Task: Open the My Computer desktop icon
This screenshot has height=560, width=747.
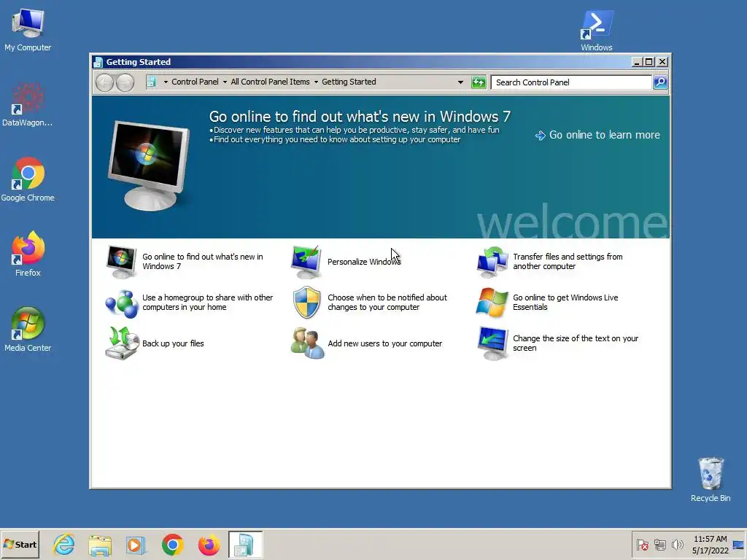Action: (28, 31)
